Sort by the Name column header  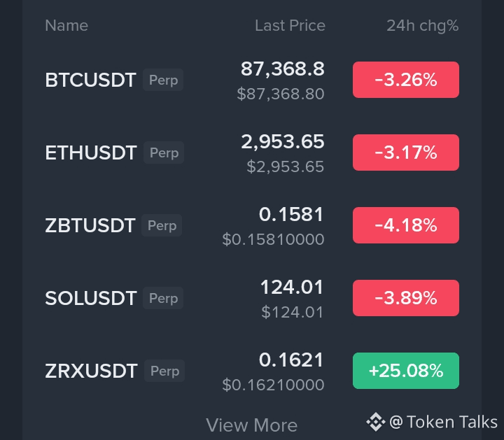point(66,25)
